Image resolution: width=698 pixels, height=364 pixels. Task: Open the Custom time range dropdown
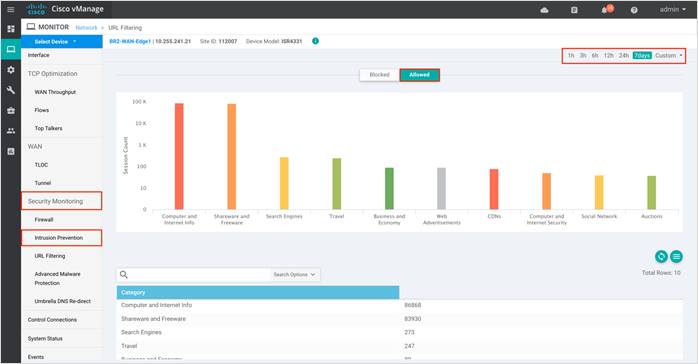coord(669,56)
